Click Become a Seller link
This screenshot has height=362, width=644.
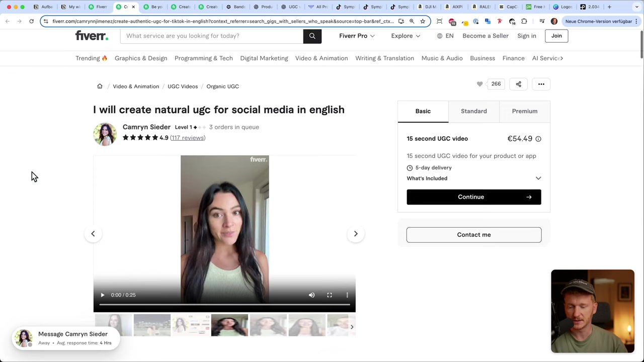click(x=486, y=36)
